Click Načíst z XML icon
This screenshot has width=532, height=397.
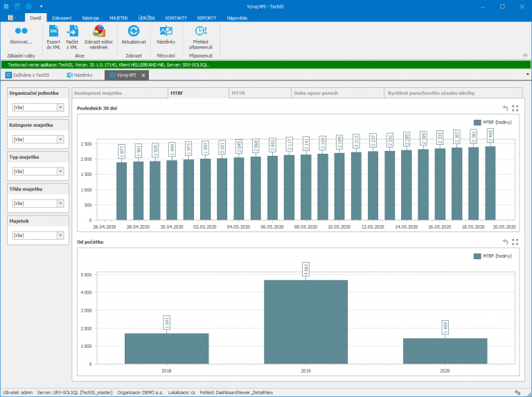(x=72, y=31)
